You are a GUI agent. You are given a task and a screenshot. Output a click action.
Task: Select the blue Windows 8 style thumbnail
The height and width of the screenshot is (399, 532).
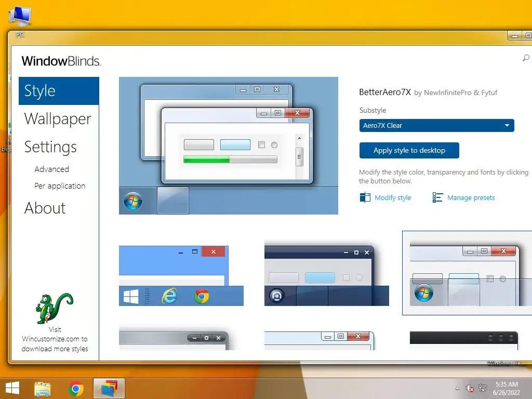point(181,275)
